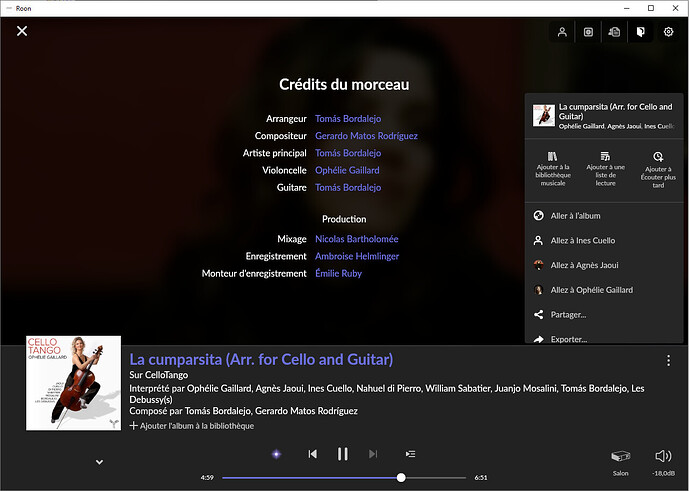Close the track credits overlay
Image resolution: width=689 pixels, height=491 pixels.
click(x=22, y=31)
